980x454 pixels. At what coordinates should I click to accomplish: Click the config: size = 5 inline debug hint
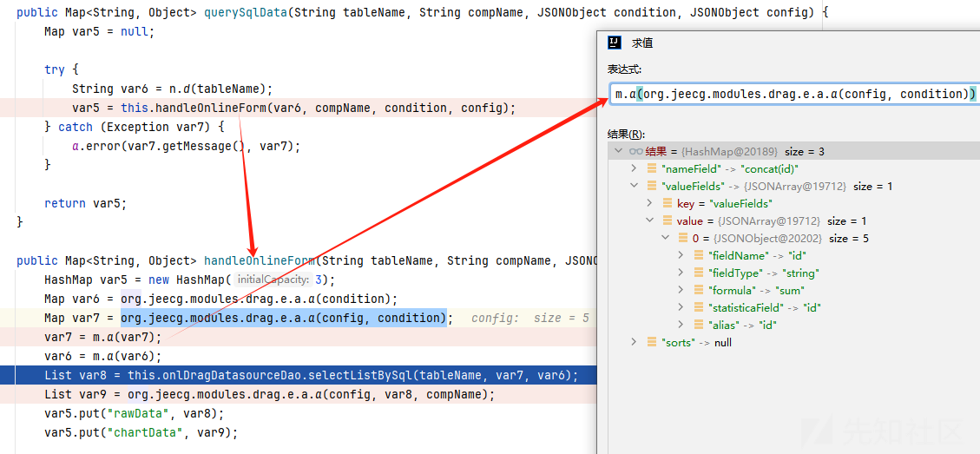(x=530, y=319)
